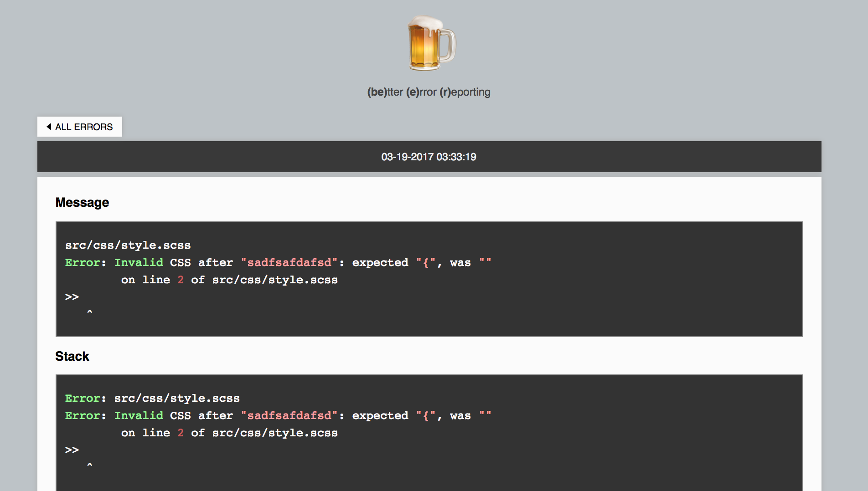Click 'expected "{"' text in Stack box
This screenshot has height=491, width=868.
[x=394, y=415]
